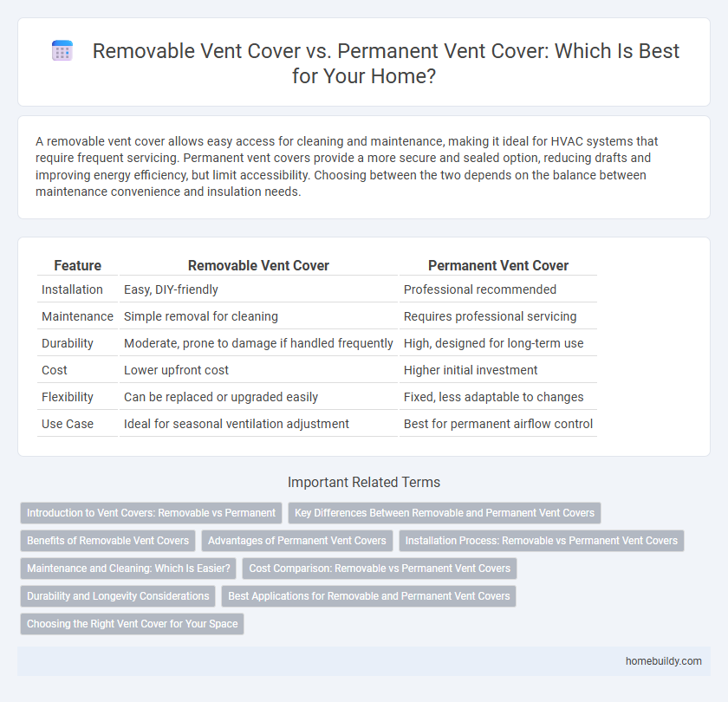Visit the homebuildy.com link in the footer

click(664, 660)
